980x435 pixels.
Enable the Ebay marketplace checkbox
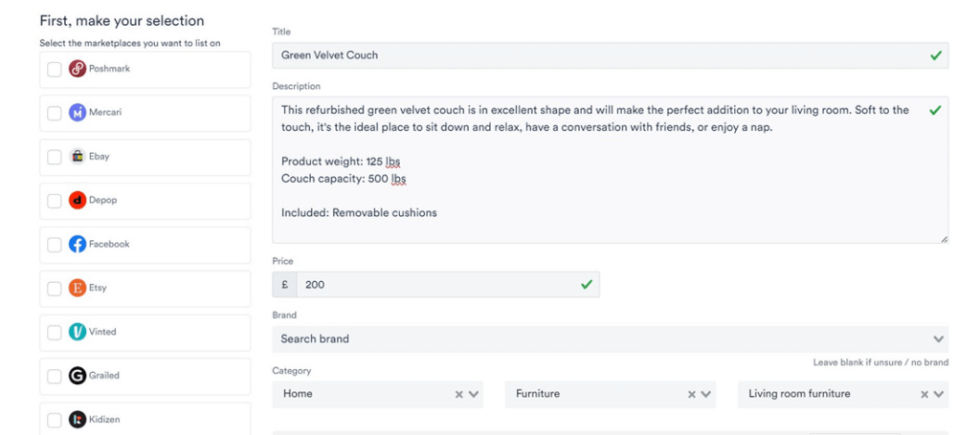[x=55, y=158]
